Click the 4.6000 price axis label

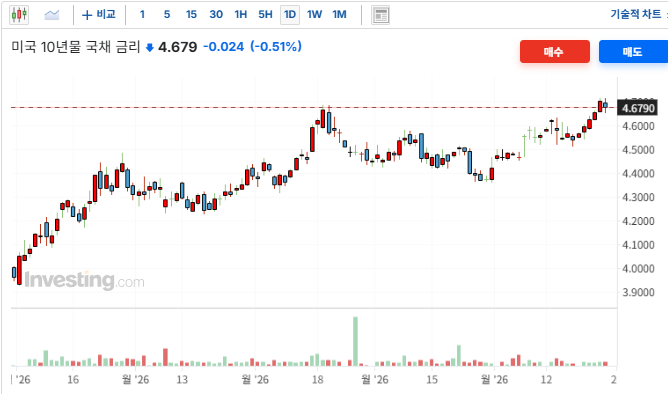coord(638,126)
